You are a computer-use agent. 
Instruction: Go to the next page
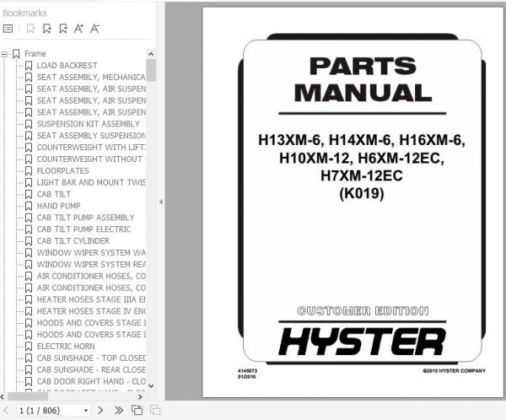click(100, 411)
